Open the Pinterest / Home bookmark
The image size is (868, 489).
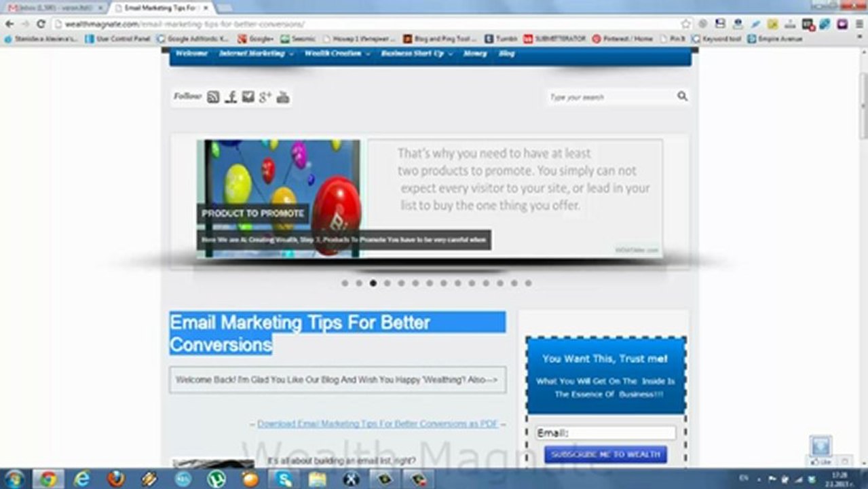point(622,39)
